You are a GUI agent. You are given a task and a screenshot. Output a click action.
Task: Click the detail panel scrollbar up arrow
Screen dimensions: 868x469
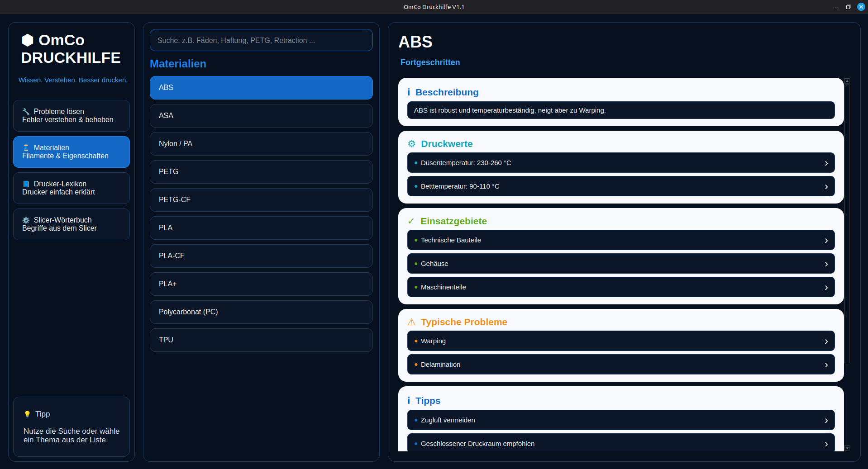847,81
